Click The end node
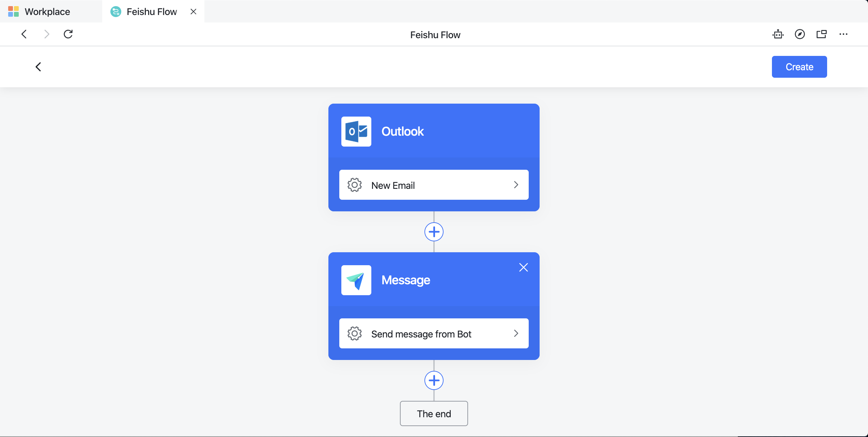This screenshot has width=868, height=437. coord(434,413)
